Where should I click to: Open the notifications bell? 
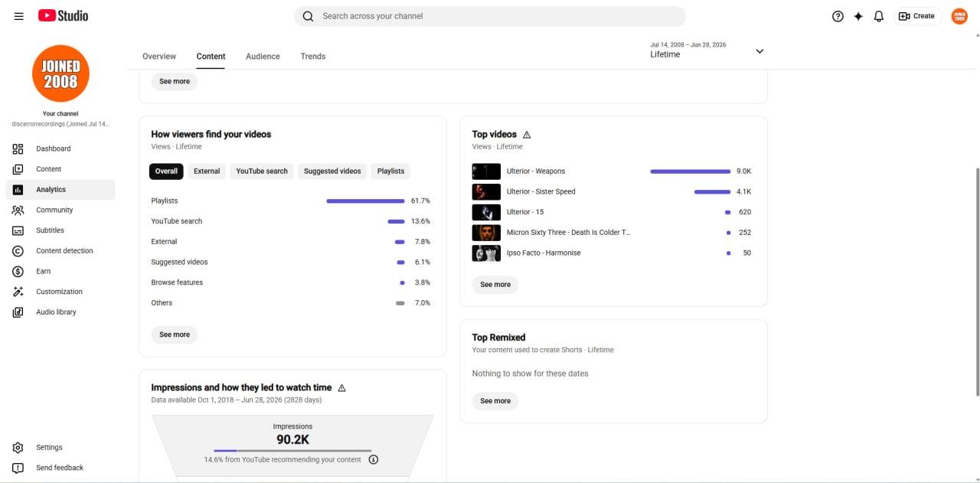tap(879, 16)
